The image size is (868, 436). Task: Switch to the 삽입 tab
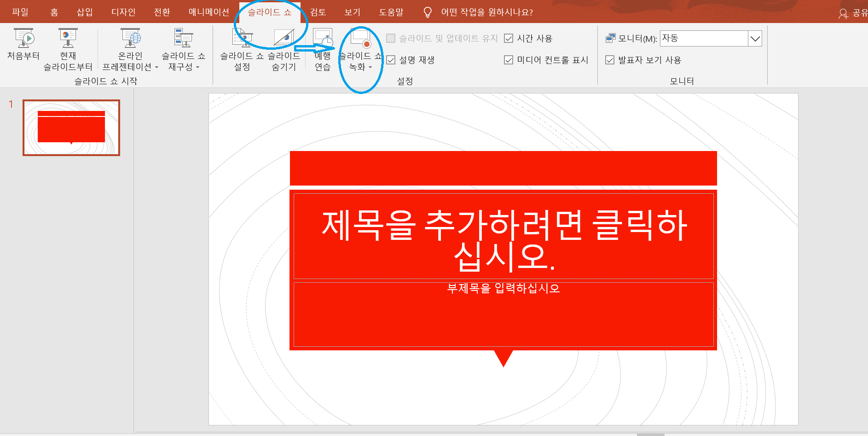click(x=85, y=12)
